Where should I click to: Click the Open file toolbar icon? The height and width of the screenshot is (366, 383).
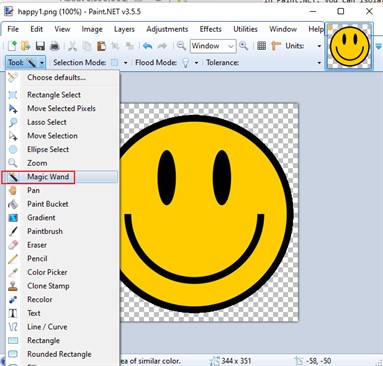coord(26,46)
